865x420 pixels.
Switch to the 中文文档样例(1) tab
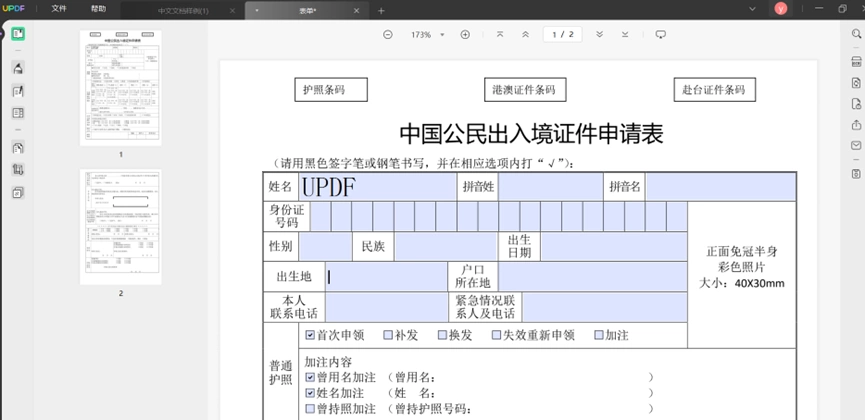tap(183, 11)
